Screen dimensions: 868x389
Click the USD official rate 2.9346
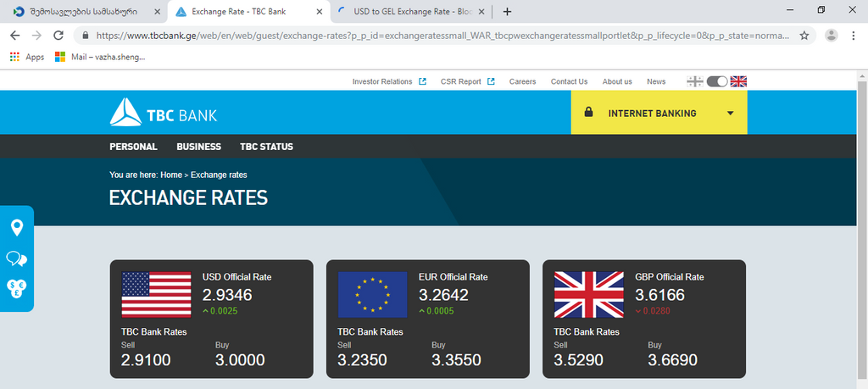tap(227, 295)
